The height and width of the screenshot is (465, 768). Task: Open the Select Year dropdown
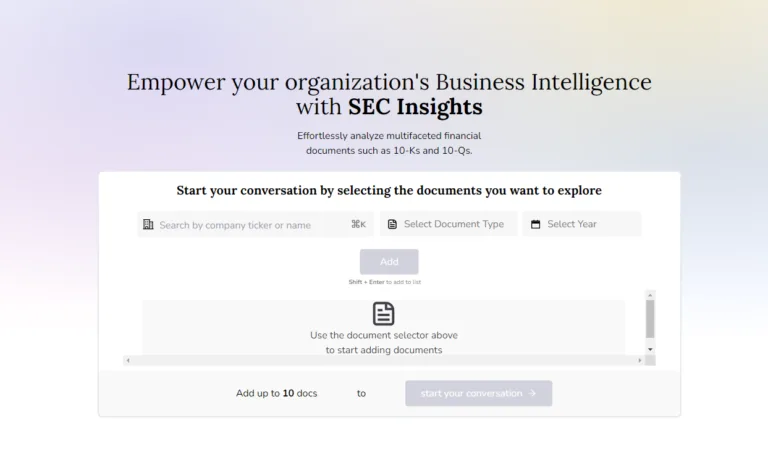pyautogui.click(x=582, y=224)
